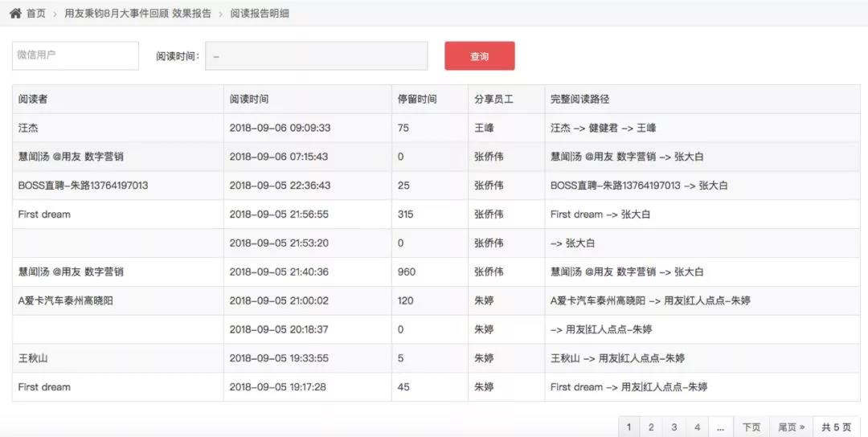Click sharing employee 王峰

[484, 128]
